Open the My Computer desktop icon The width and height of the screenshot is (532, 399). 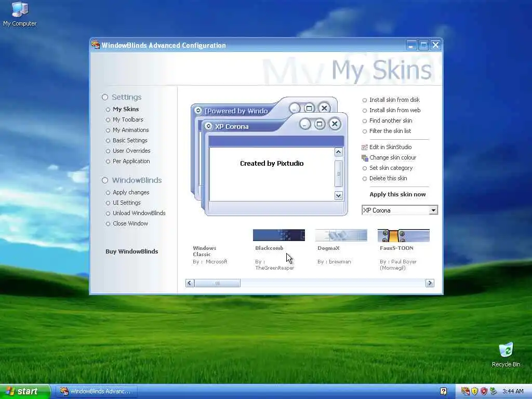(x=20, y=14)
